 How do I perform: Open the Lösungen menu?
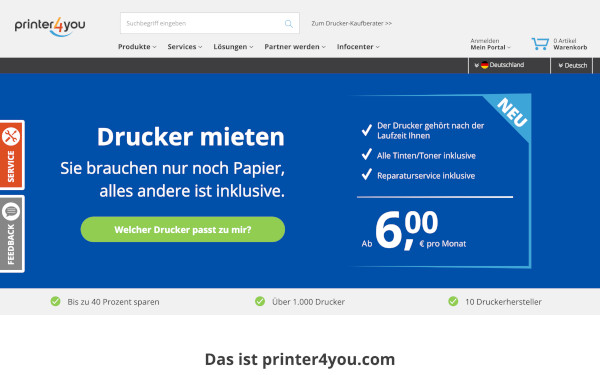tap(233, 47)
